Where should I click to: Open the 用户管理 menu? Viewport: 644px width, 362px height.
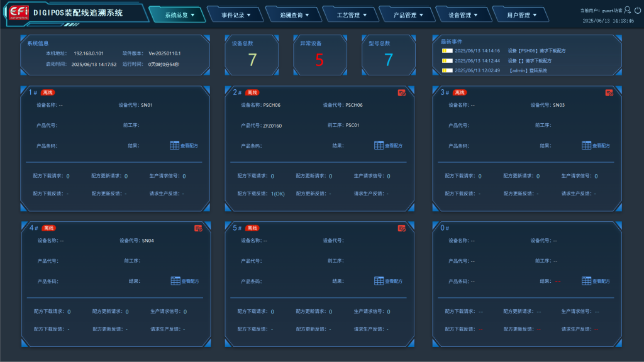521,15
